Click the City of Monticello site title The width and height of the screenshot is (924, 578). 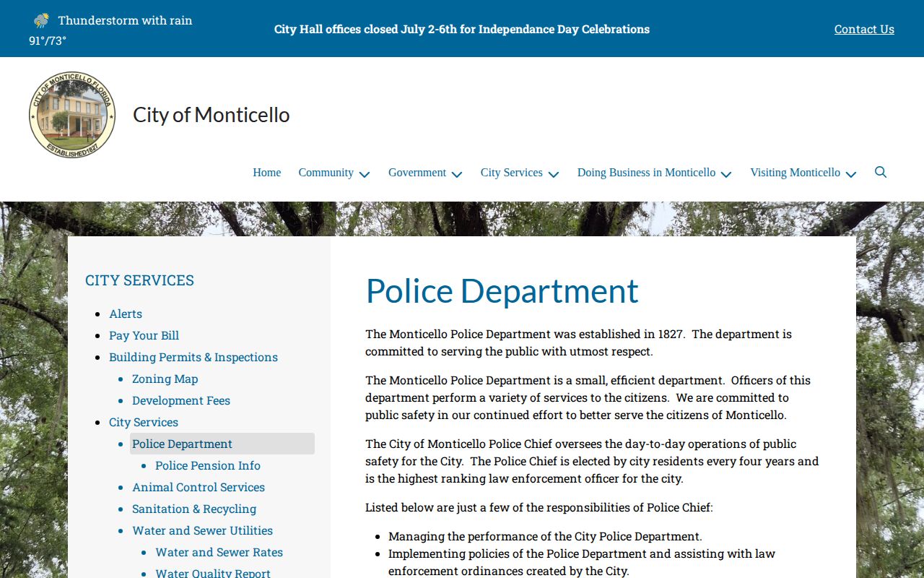(212, 115)
